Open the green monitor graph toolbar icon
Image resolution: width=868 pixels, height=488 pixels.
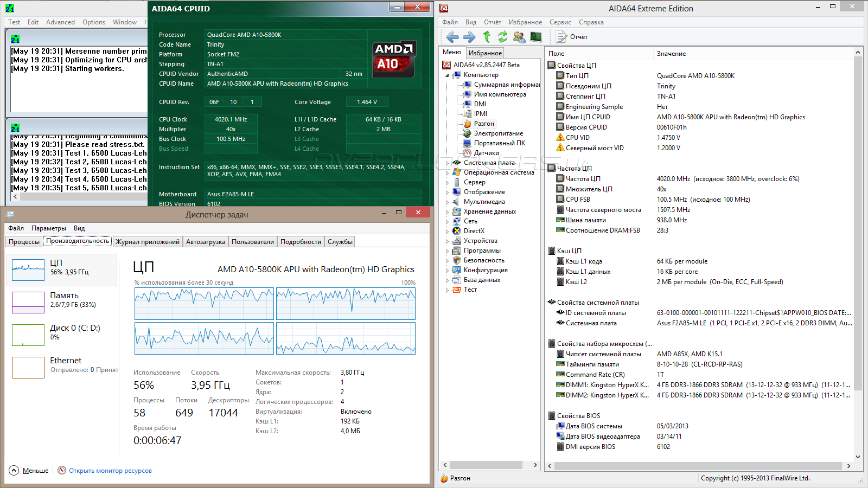(x=536, y=37)
